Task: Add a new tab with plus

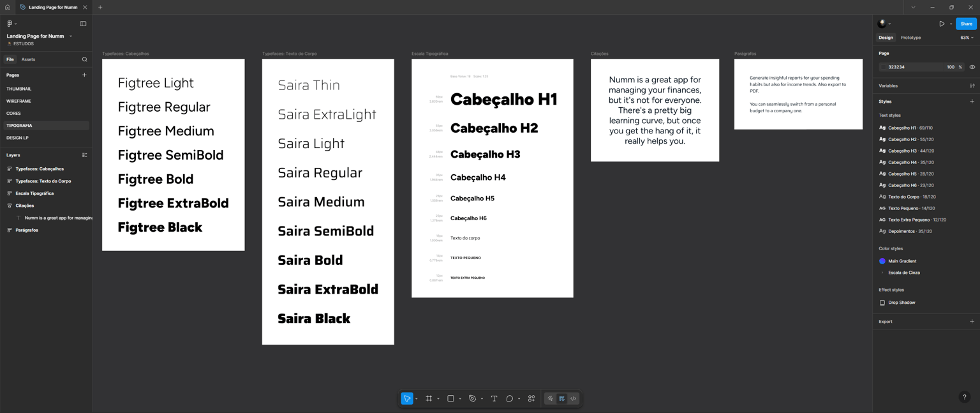Action: click(x=100, y=7)
